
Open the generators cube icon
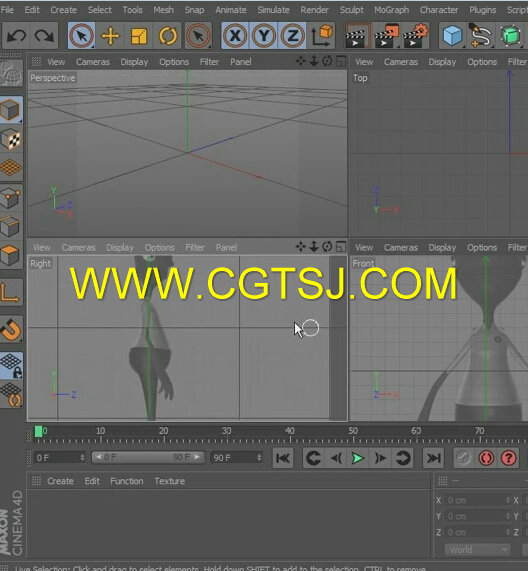point(511,36)
